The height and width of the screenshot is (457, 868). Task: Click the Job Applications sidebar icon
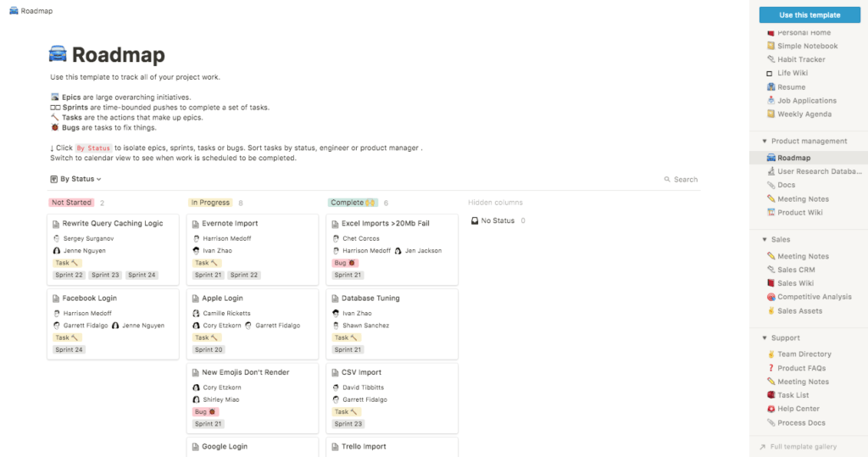771,100
